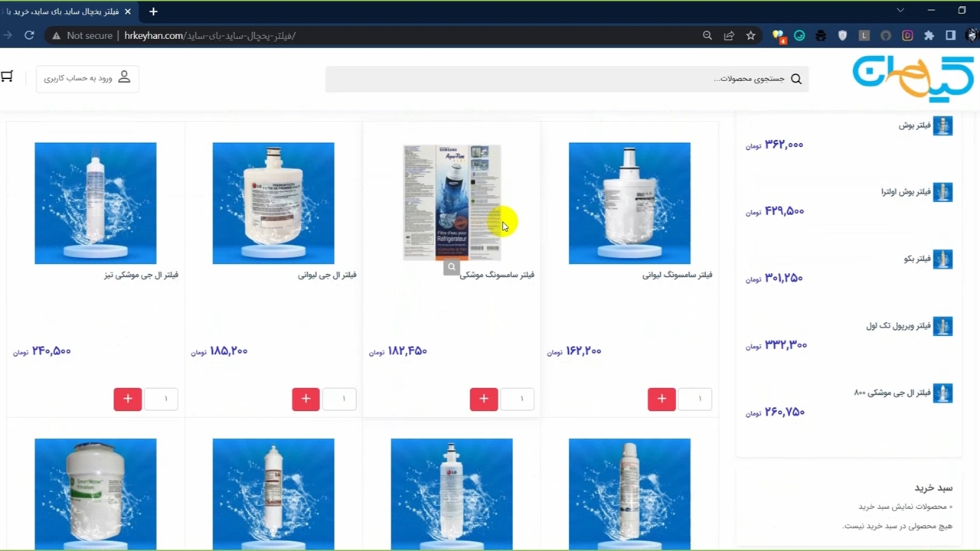Open a new browser tab with the plus

[153, 11]
